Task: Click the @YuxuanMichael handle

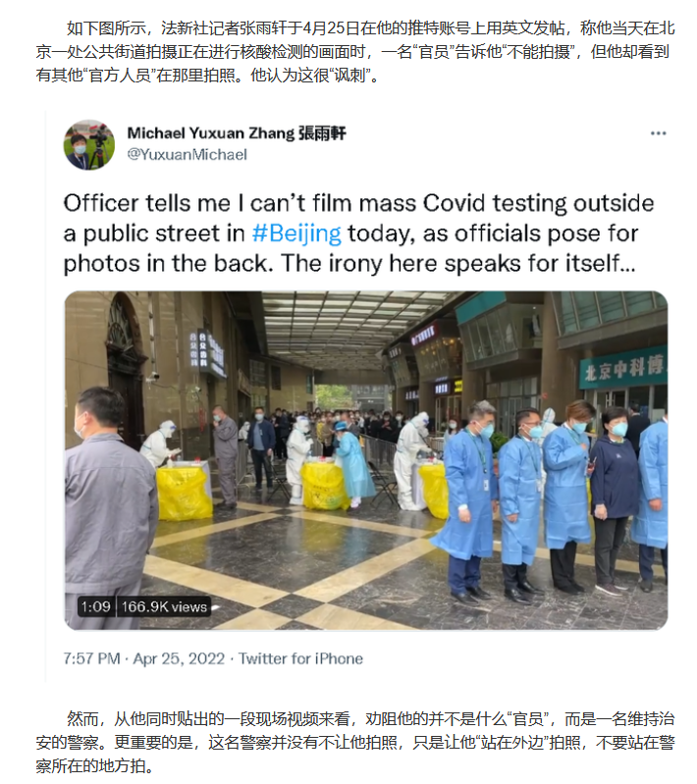Action: tap(188, 154)
